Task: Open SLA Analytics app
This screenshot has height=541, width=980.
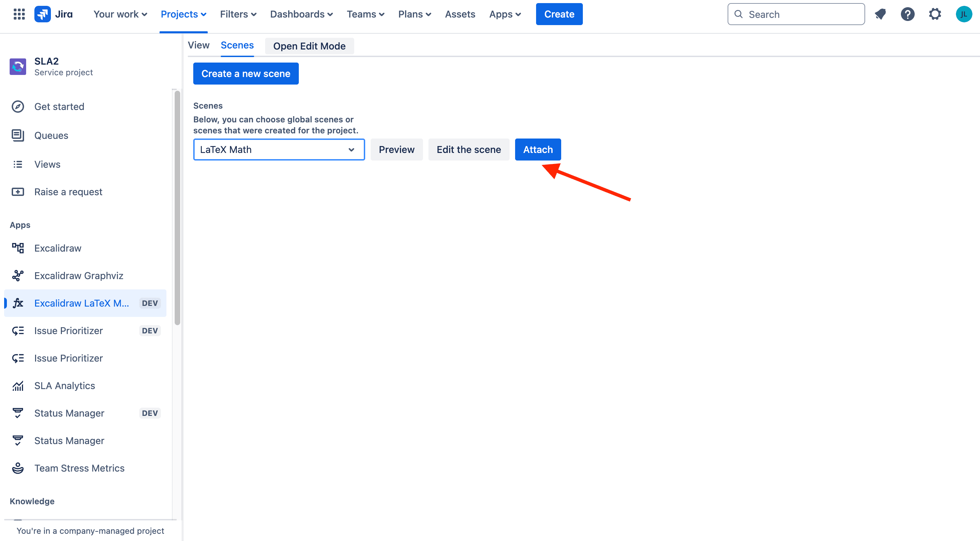Action: pos(85,386)
